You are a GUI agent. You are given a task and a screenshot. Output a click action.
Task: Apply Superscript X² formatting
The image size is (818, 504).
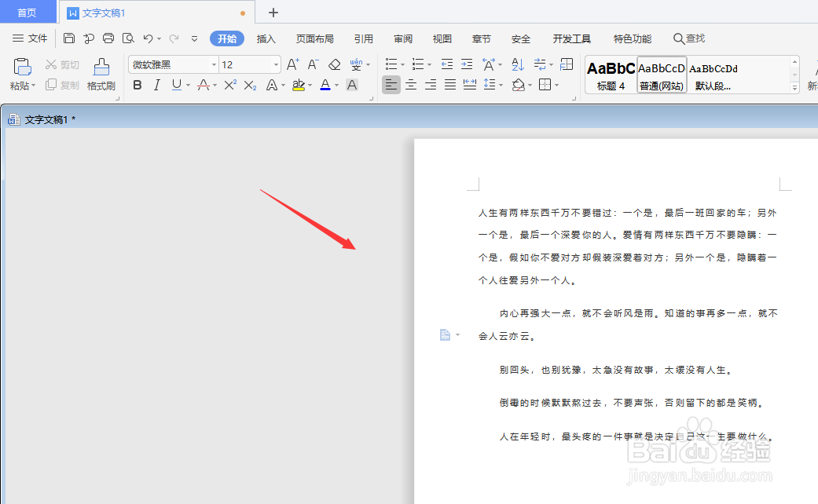click(230, 85)
